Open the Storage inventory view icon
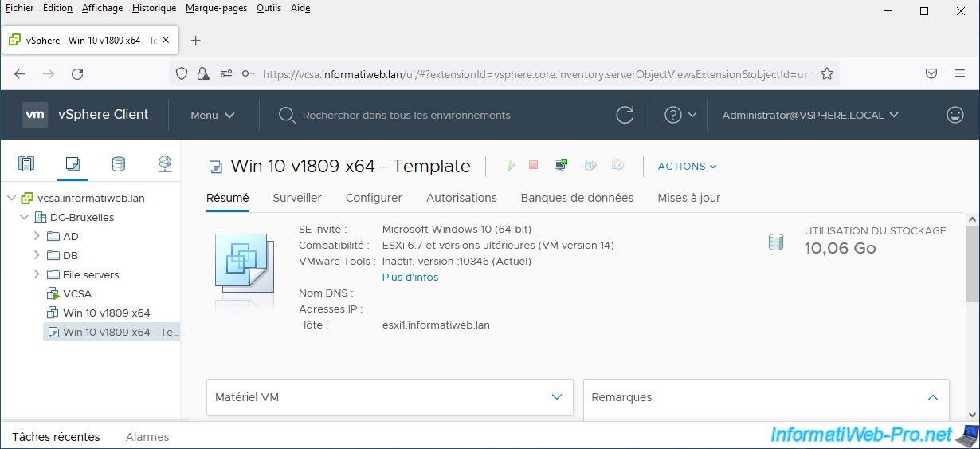 (119, 164)
